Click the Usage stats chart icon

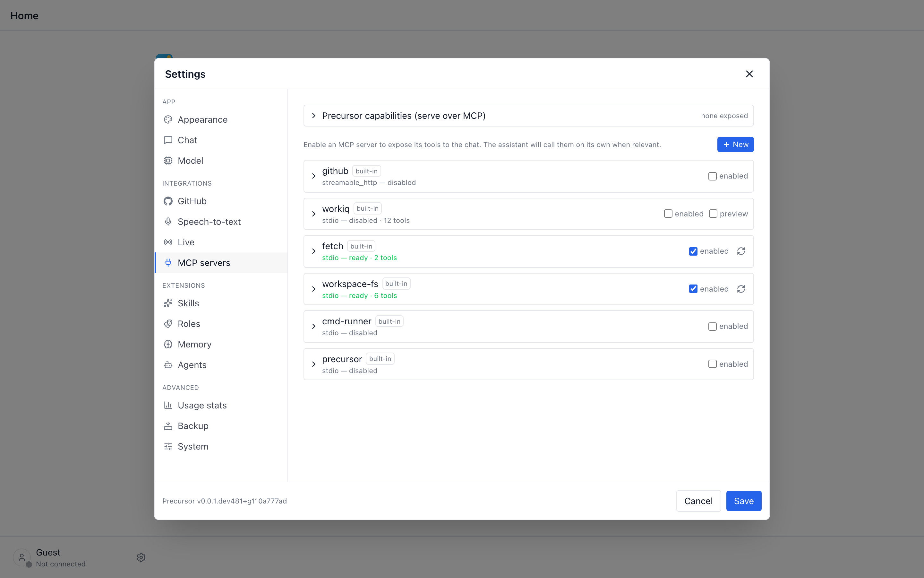[168, 405]
